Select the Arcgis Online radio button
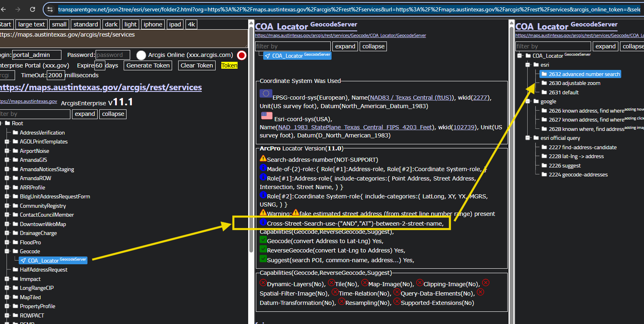This screenshot has height=324, width=644. pos(141,55)
